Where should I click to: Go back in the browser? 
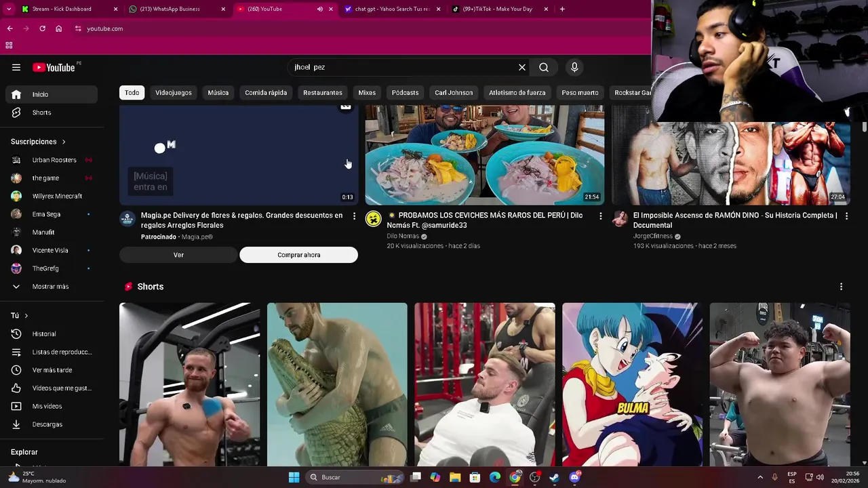coord(9,28)
